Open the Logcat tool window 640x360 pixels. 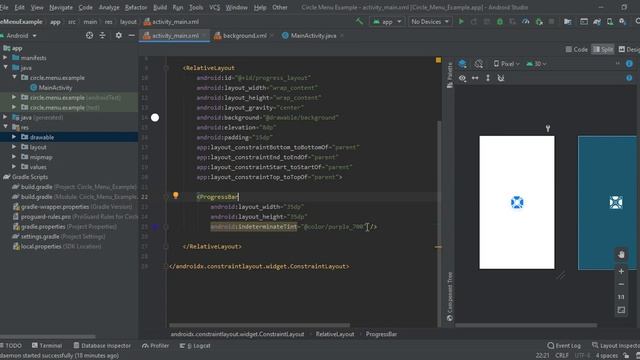click(x=195, y=345)
